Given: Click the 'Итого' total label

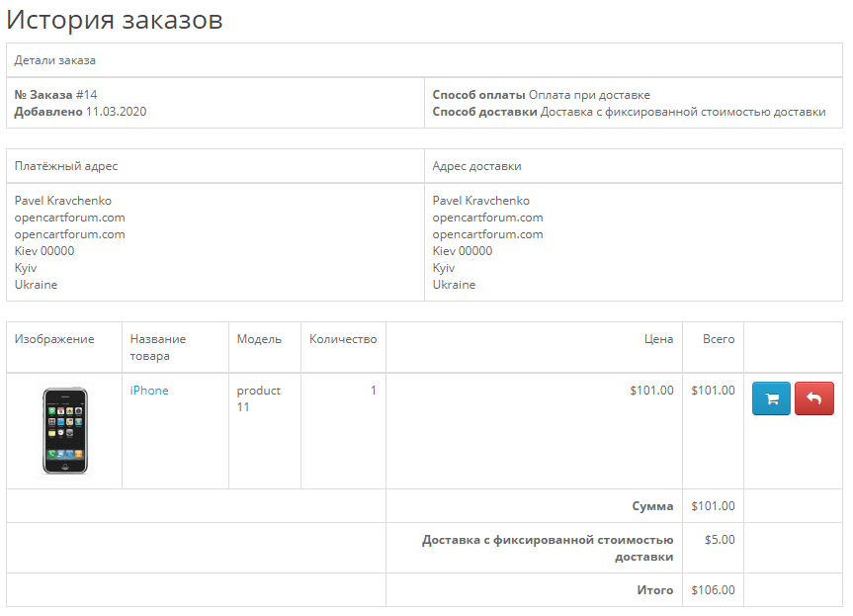Looking at the screenshot, I should [655, 590].
